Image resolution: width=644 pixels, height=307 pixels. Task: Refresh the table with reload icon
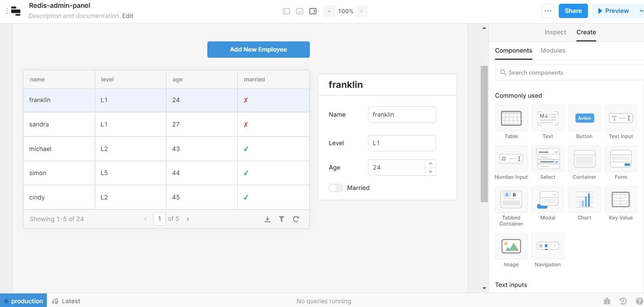pyautogui.click(x=296, y=219)
